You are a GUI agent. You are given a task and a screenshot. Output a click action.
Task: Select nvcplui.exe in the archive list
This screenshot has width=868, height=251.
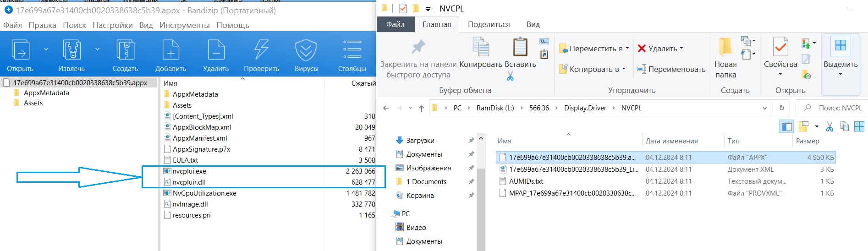tap(189, 171)
